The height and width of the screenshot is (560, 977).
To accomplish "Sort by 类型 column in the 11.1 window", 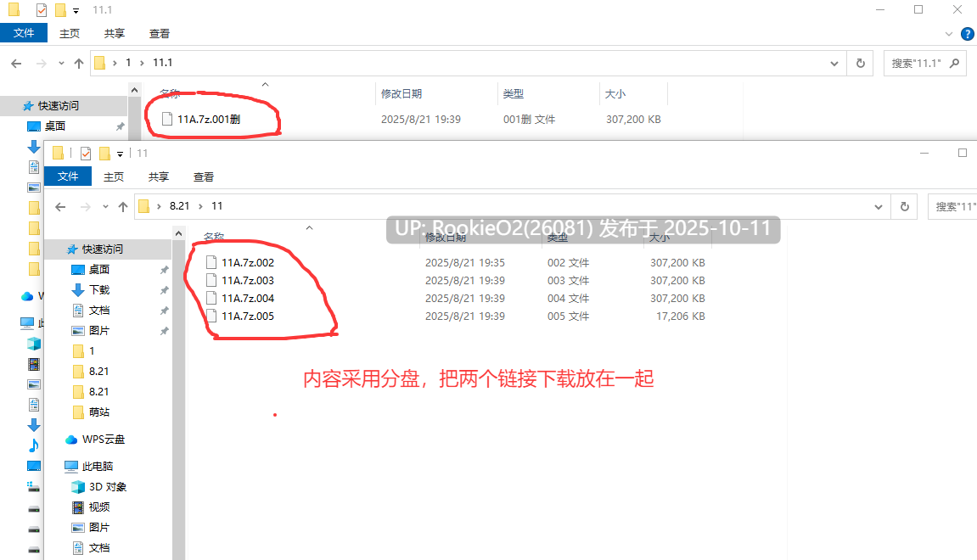I will point(514,93).
